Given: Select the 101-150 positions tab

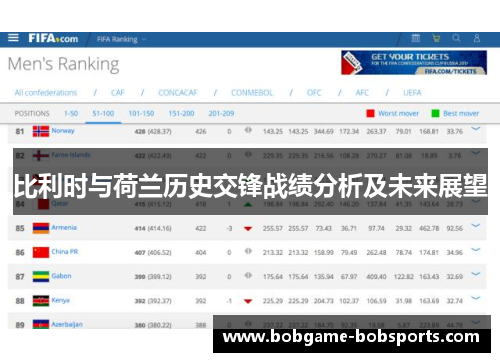Looking at the screenshot, I should click(141, 113).
